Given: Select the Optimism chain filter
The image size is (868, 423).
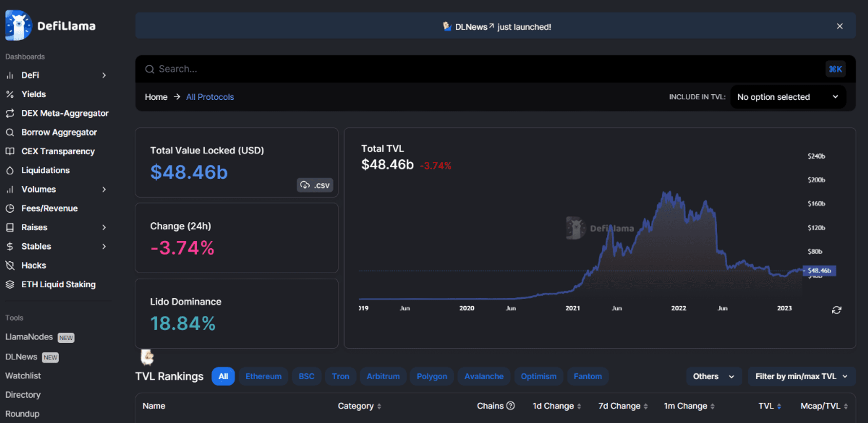Looking at the screenshot, I should pyautogui.click(x=538, y=376).
